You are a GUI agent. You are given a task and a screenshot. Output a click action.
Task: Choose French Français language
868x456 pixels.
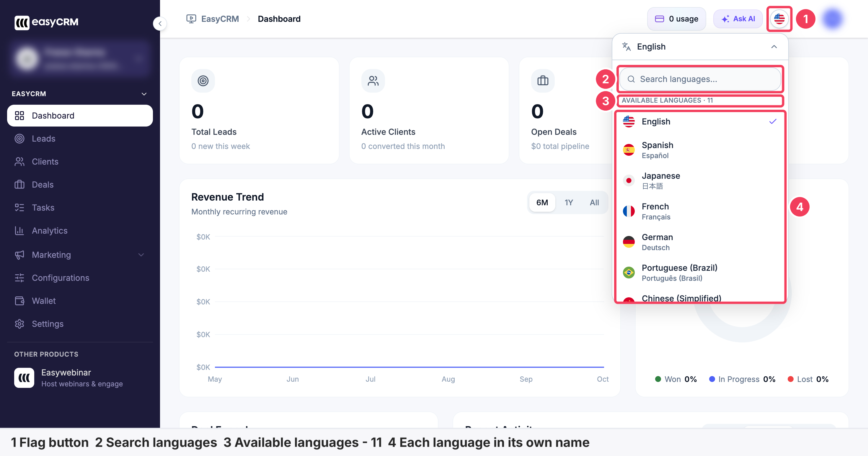pyautogui.click(x=700, y=211)
